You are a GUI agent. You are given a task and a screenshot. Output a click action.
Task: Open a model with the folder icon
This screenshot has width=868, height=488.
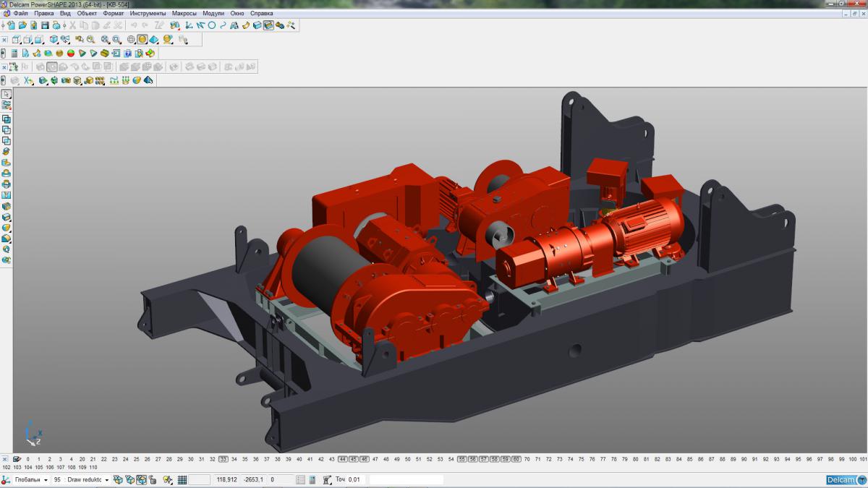22,25
